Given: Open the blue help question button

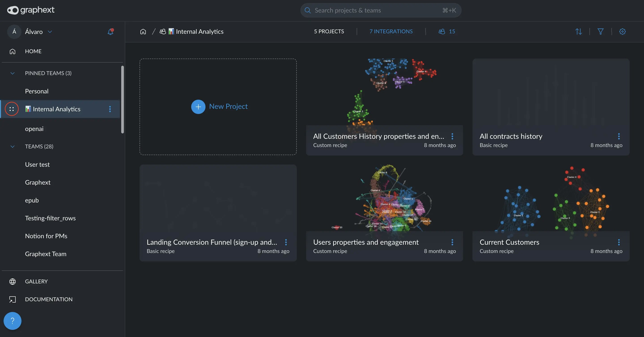Looking at the screenshot, I should (12, 321).
